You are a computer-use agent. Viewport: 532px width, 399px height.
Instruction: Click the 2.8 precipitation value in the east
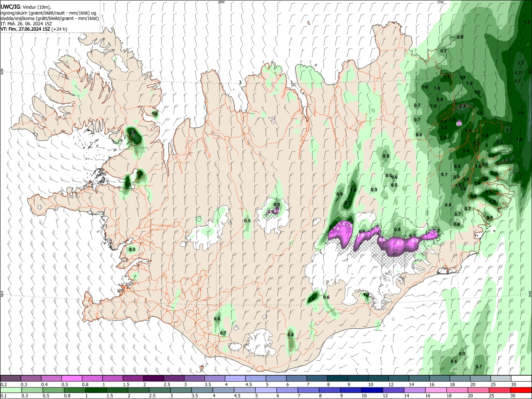[463, 106]
